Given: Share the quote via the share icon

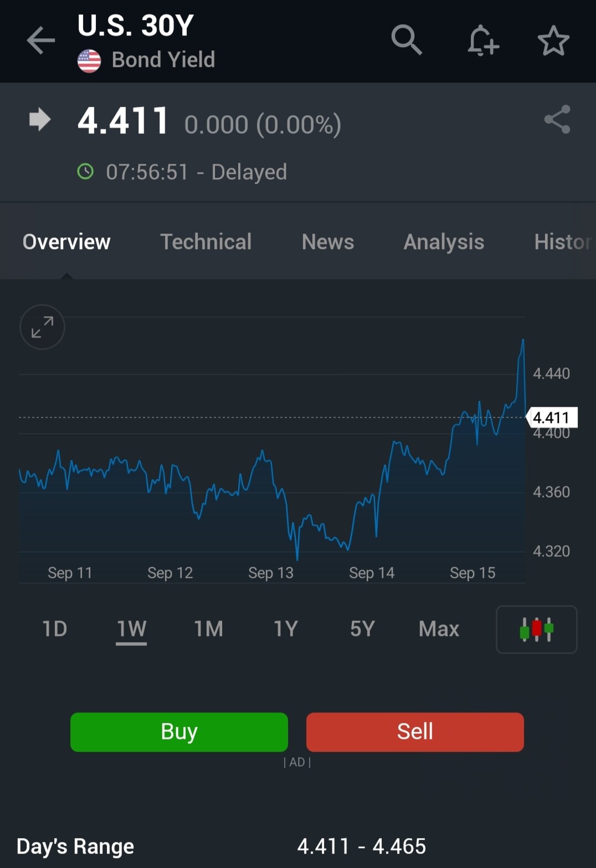Looking at the screenshot, I should (x=557, y=120).
